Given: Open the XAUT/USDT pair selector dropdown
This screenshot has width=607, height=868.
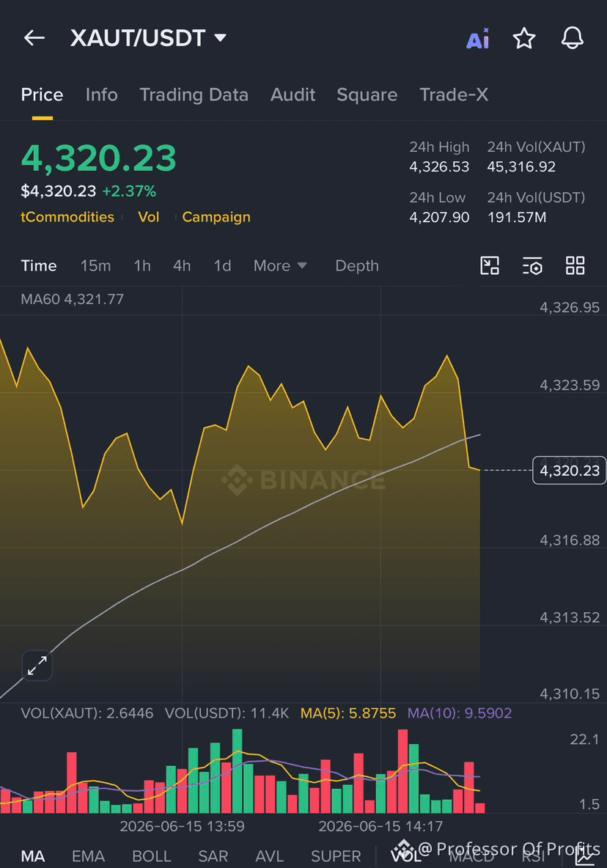Looking at the screenshot, I should pos(148,37).
